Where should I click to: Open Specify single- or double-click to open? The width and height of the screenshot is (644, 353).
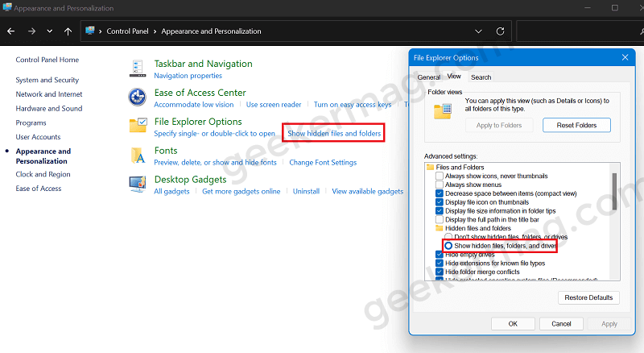point(214,133)
